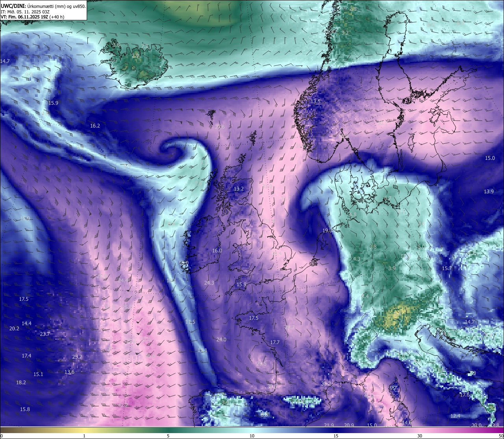The image size is (504, 439).
Task: Select the 20.2 value at the left edge
Action: (14, 329)
